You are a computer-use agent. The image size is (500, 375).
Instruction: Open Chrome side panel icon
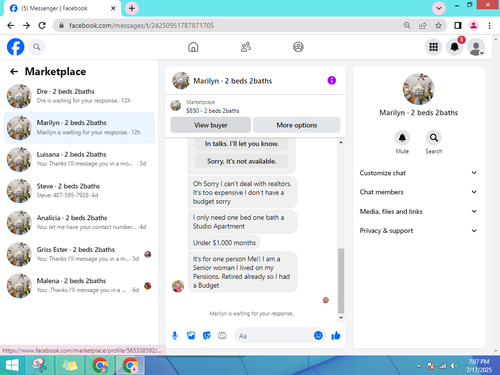[x=458, y=25]
